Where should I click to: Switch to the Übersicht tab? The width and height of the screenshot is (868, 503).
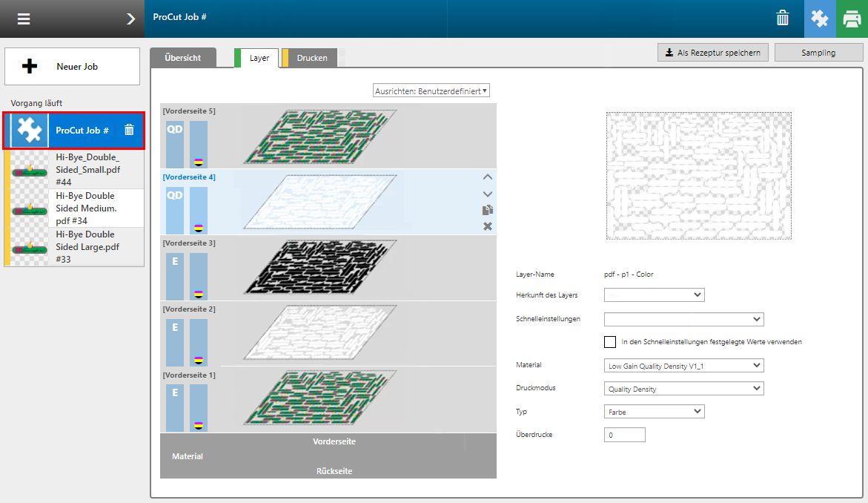[183, 58]
